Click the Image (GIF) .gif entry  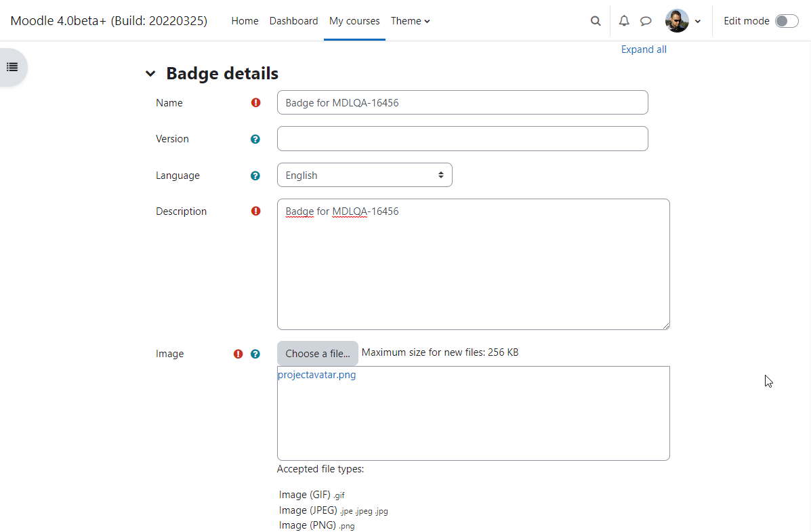point(312,495)
